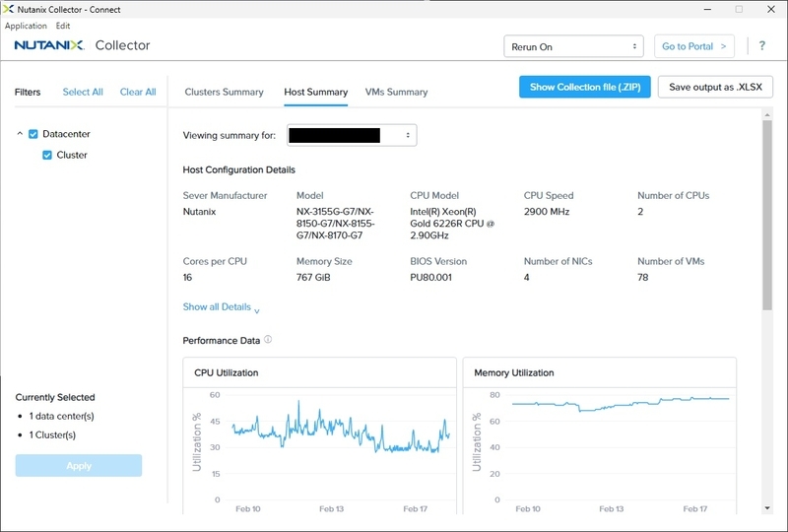Click Number of VMs value 78
The width and height of the screenshot is (788, 532).
pyautogui.click(x=643, y=278)
